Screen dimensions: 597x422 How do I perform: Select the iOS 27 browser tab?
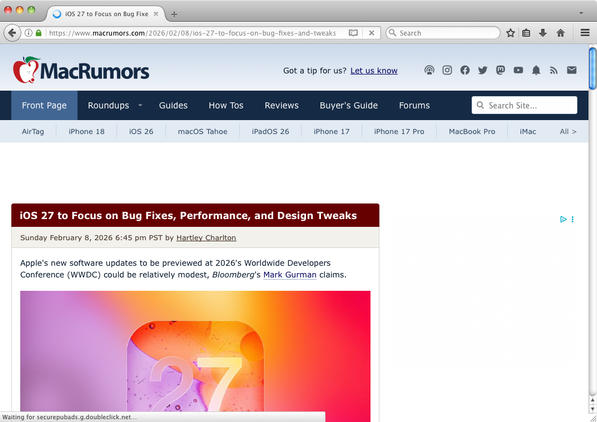click(106, 14)
